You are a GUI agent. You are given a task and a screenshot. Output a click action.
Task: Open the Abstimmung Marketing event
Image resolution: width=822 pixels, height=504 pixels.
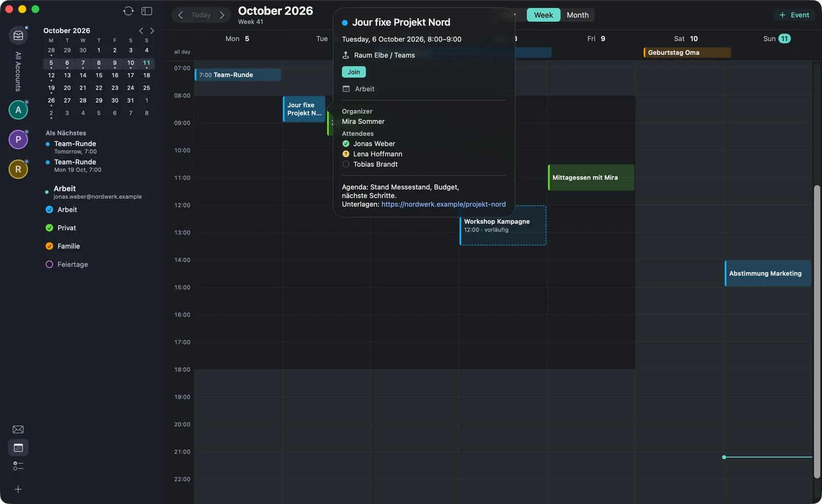(768, 273)
